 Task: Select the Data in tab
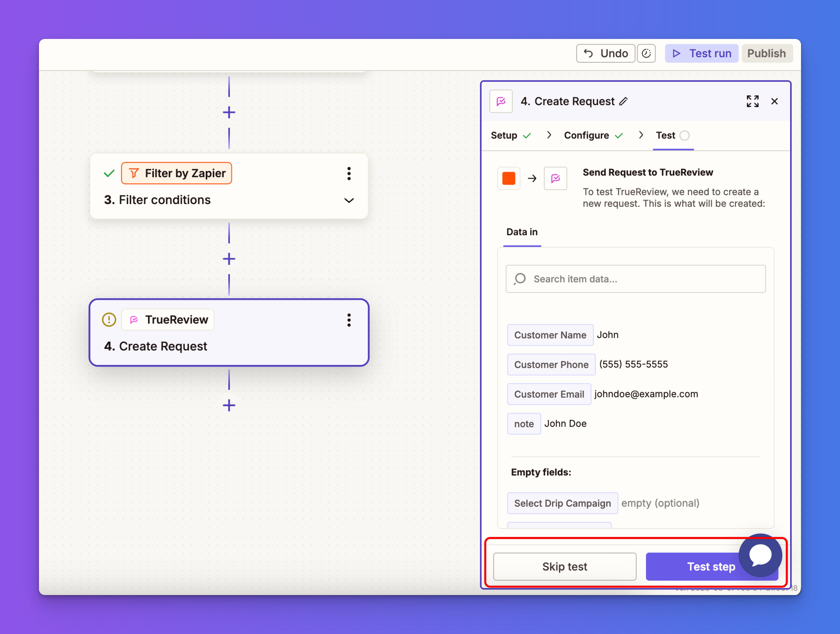[522, 232]
